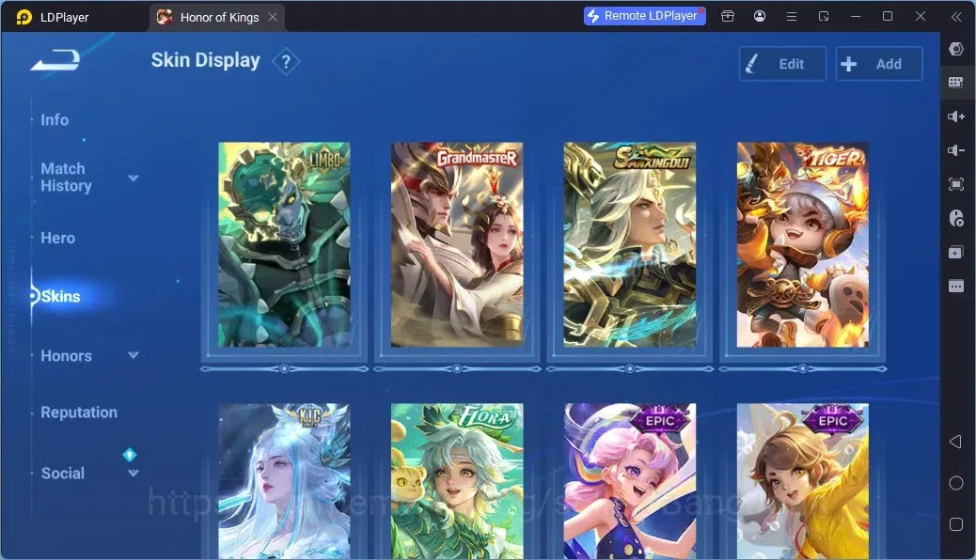The height and width of the screenshot is (560, 976).
Task: Open the keyboard mapping icon
Action: tap(956, 82)
